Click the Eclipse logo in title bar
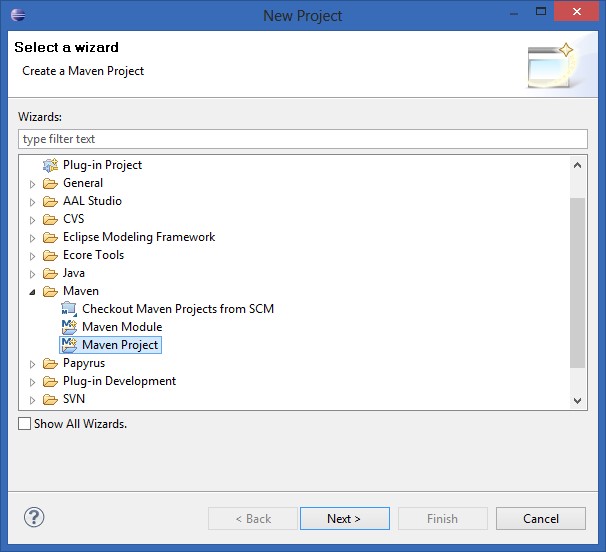The width and height of the screenshot is (606, 552). pos(18,15)
